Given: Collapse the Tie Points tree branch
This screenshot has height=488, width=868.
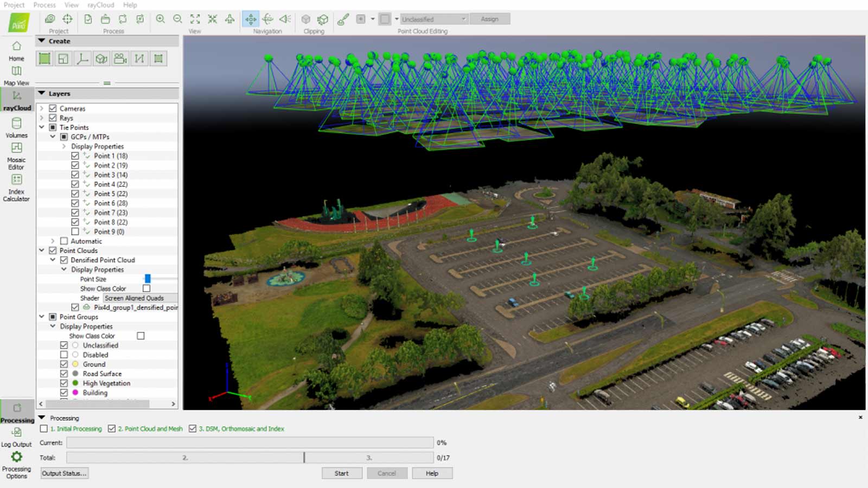Looking at the screenshot, I should (x=42, y=127).
